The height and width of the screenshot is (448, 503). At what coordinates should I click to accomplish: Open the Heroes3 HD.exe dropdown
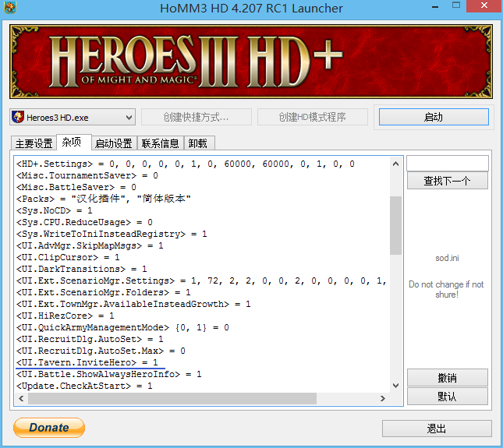[73, 117]
